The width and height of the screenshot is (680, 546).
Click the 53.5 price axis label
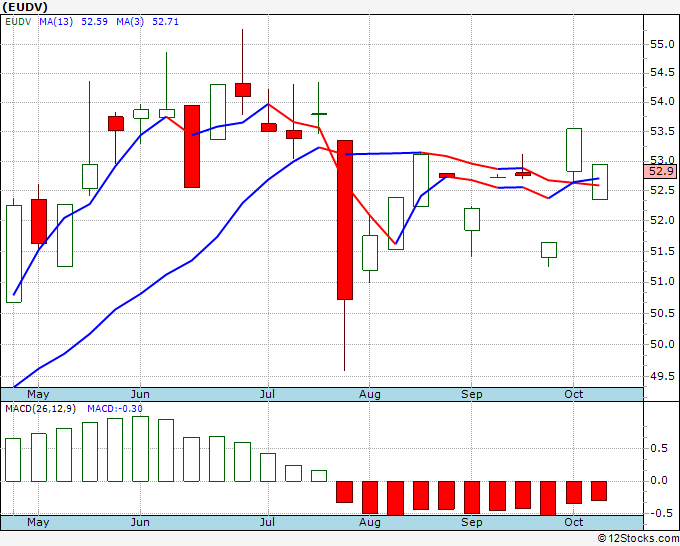(x=662, y=131)
